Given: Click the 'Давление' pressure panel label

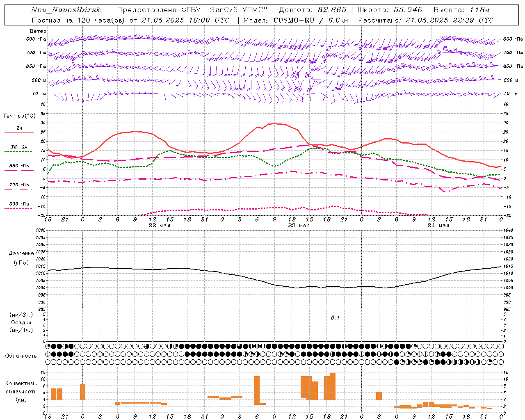Looking at the screenshot, I should tap(21, 253).
